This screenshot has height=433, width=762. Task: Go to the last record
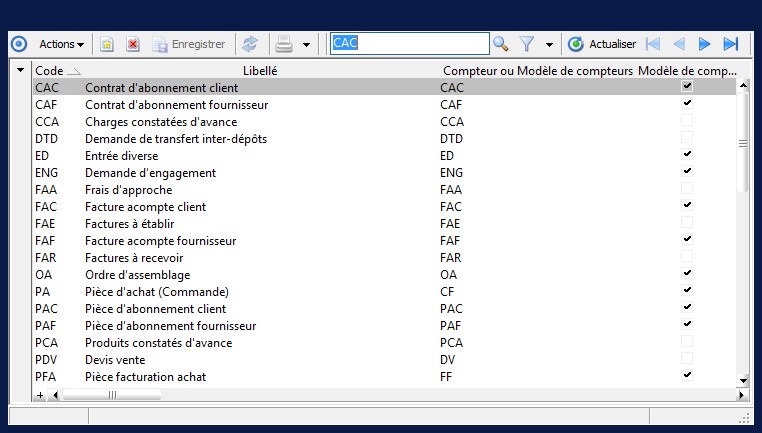731,44
